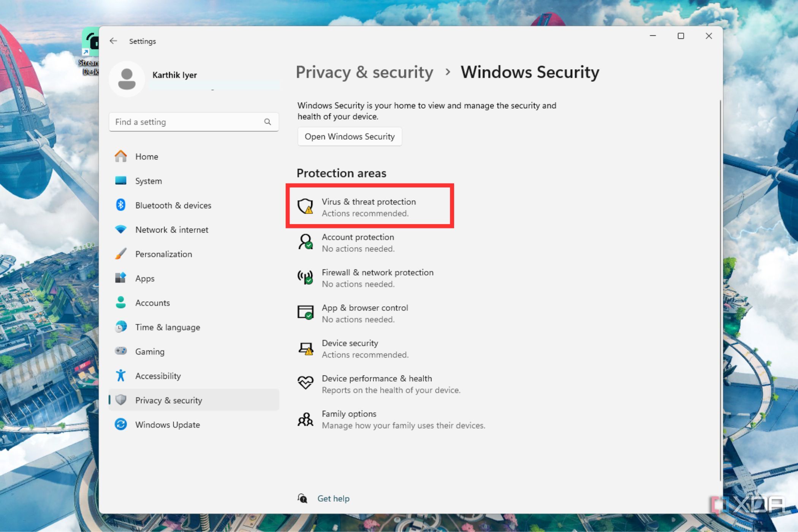Select the Network & internet Wi-Fi icon
Screen dimensions: 798x532
point(120,229)
